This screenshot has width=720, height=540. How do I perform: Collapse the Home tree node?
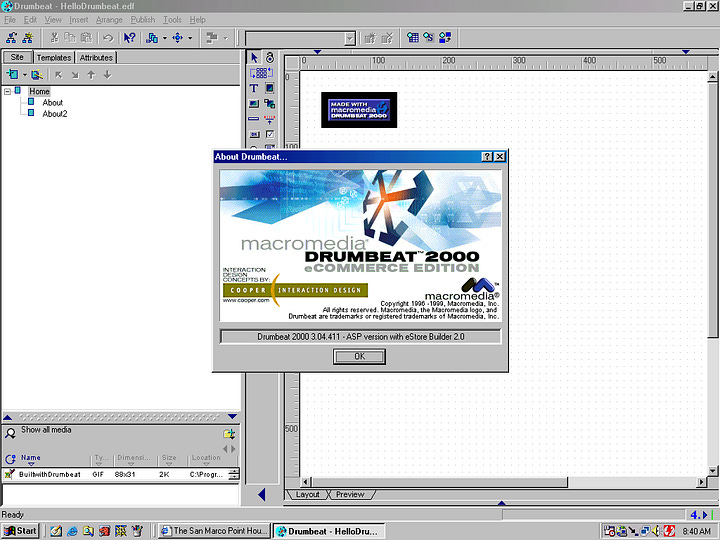(x=7, y=91)
